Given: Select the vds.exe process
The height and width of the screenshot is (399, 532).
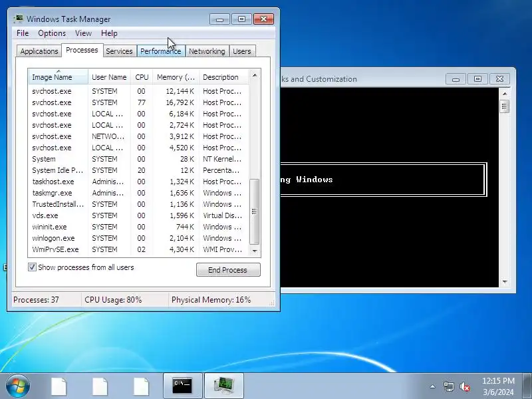Looking at the screenshot, I should 139,215.
